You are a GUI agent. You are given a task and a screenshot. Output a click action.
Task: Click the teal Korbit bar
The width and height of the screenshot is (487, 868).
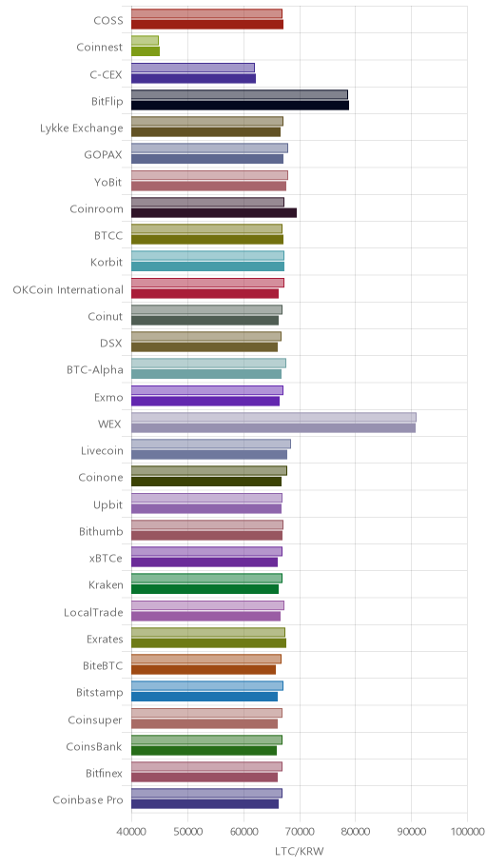[x=207, y=266]
